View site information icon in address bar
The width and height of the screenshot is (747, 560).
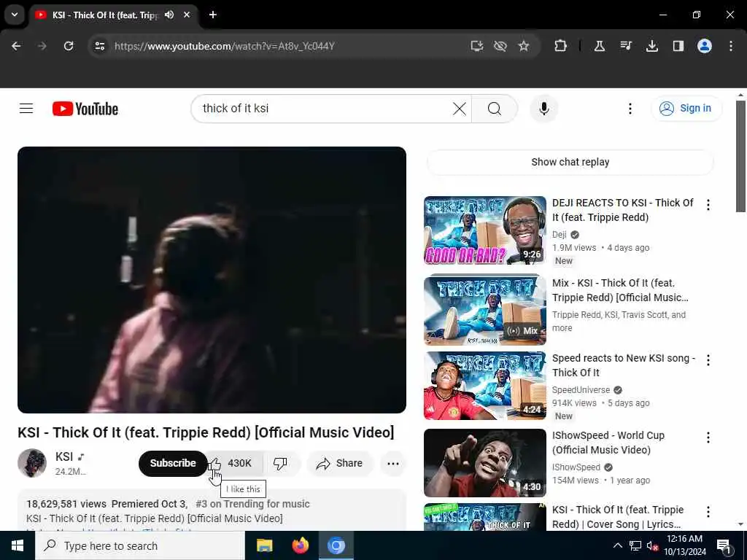coord(99,46)
